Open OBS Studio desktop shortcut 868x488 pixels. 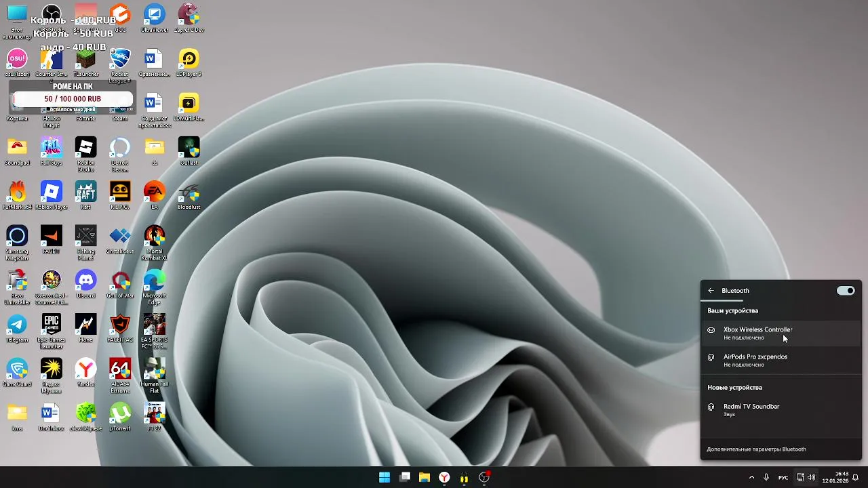(52, 18)
